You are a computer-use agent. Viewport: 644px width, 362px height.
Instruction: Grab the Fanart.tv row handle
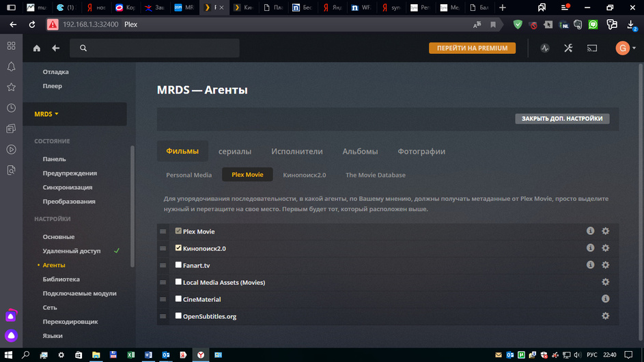tap(163, 266)
